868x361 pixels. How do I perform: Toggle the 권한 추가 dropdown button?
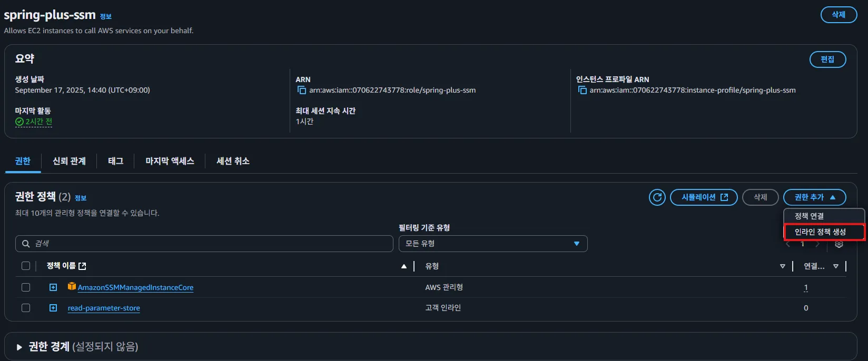tap(814, 197)
